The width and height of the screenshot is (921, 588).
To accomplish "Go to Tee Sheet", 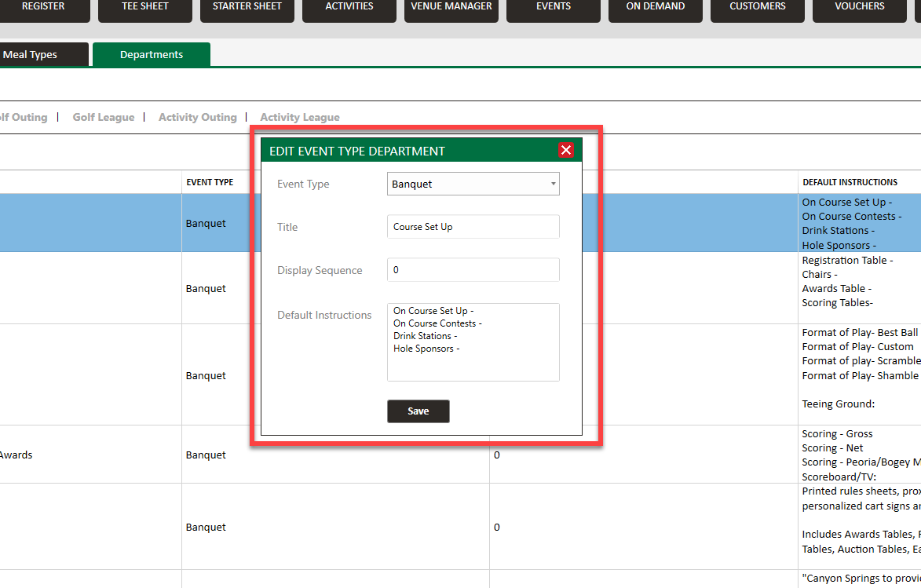I will [x=145, y=8].
